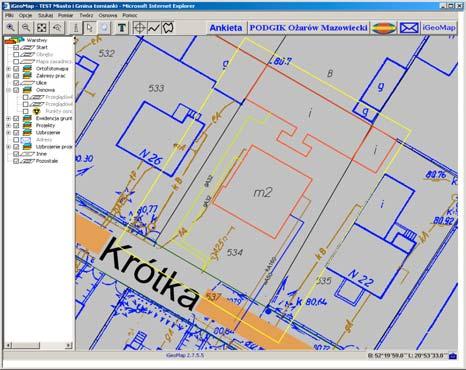The width and height of the screenshot is (466, 370).
Task: Open the Pomiar menu
Action: pyautogui.click(x=66, y=15)
